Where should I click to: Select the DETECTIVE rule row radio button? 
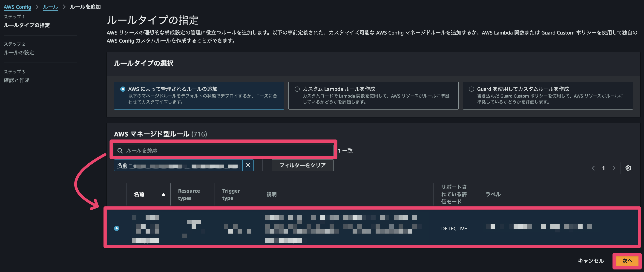tap(117, 228)
